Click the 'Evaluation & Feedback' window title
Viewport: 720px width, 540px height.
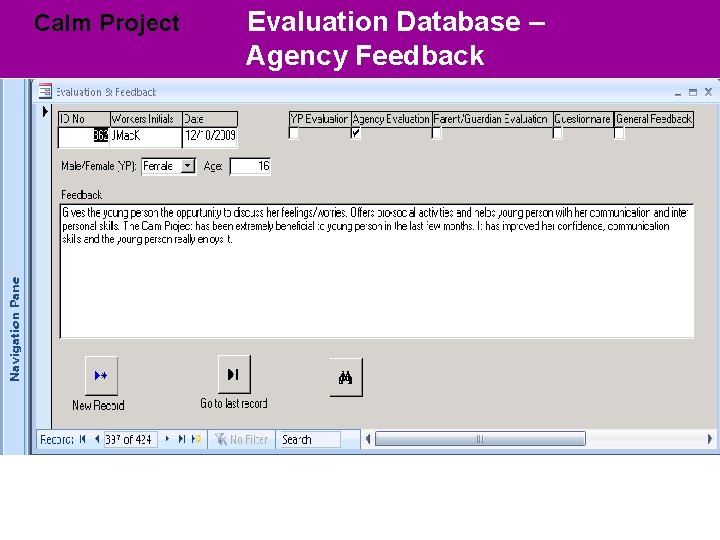click(x=106, y=92)
